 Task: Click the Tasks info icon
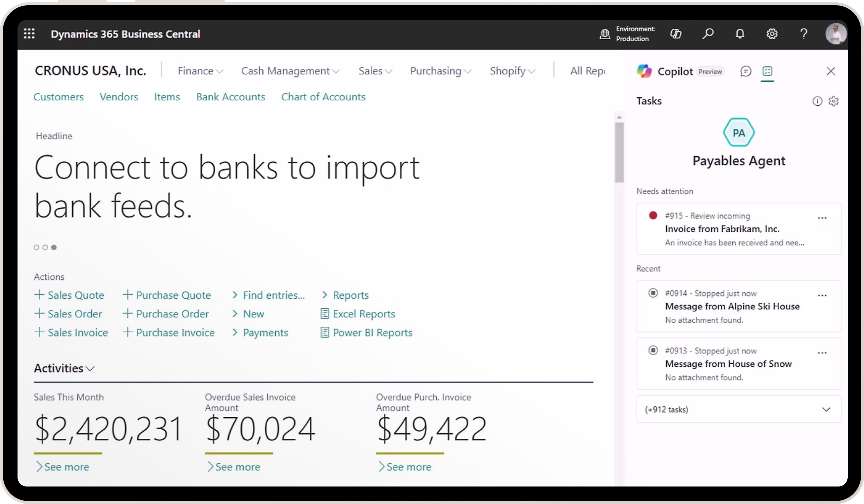pos(817,101)
